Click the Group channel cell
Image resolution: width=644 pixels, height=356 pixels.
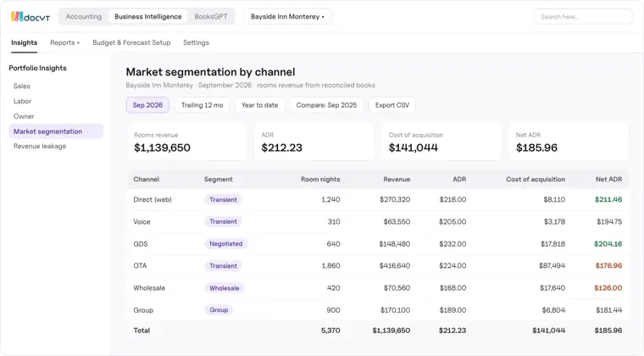(143, 310)
